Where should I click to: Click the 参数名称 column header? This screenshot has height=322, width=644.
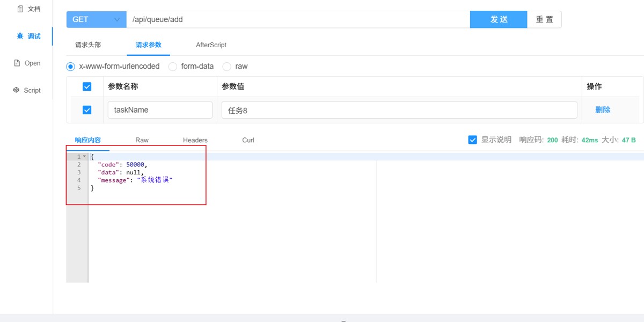(x=123, y=86)
